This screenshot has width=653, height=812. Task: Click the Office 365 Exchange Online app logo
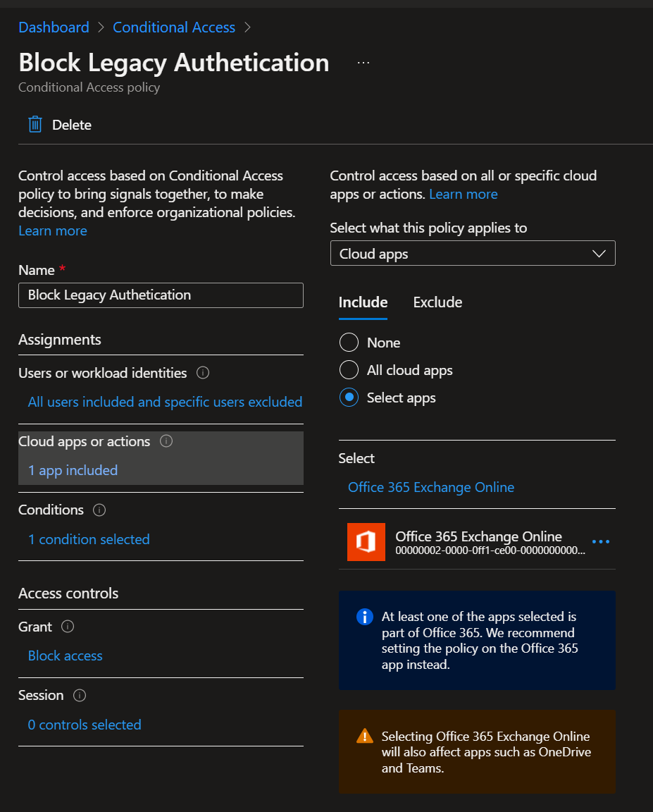point(366,541)
